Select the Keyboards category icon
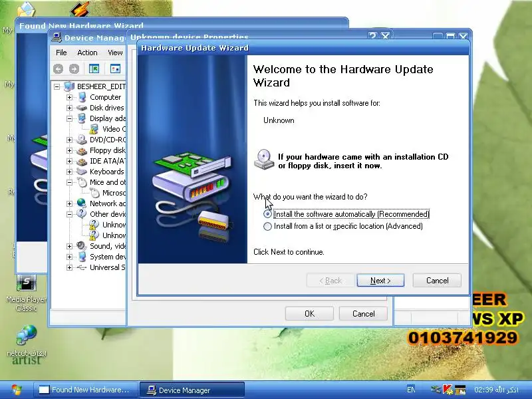The height and width of the screenshot is (399, 532). click(82, 172)
